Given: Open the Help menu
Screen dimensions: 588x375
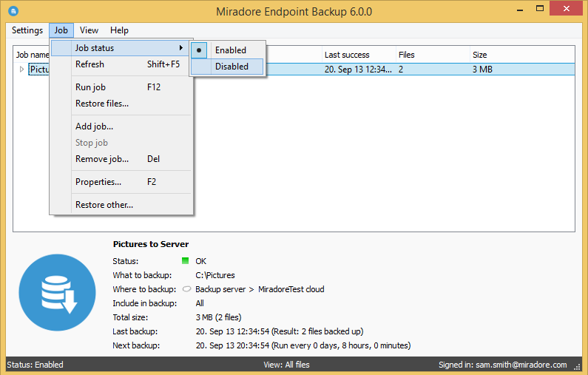Looking at the screenshot, I should 119,30.
